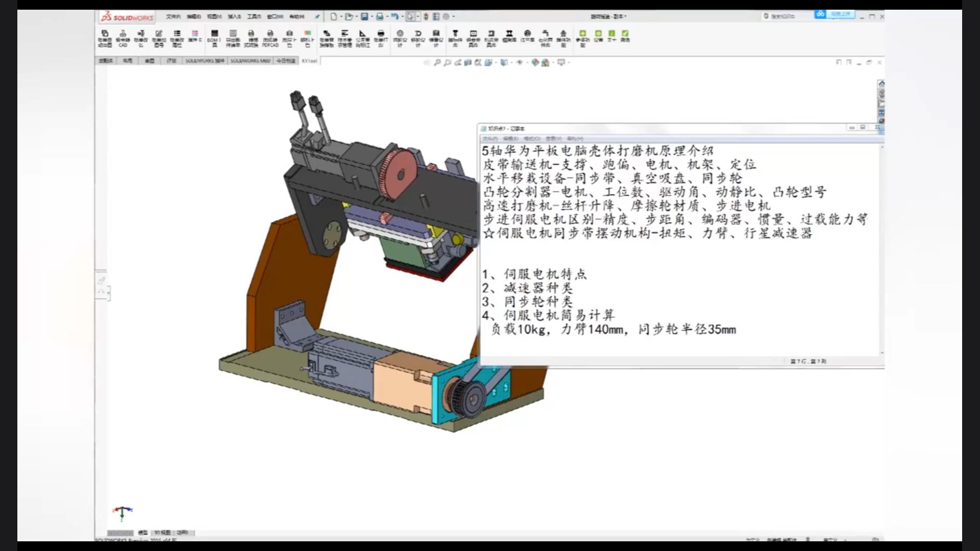Click the search input field
The image size is (980, 551).
click(x=786, y=16)
